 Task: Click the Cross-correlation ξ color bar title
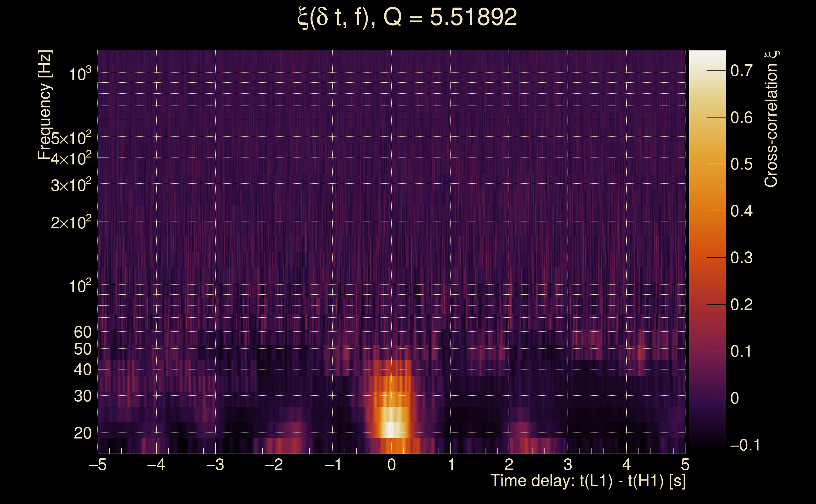[771, 119]
